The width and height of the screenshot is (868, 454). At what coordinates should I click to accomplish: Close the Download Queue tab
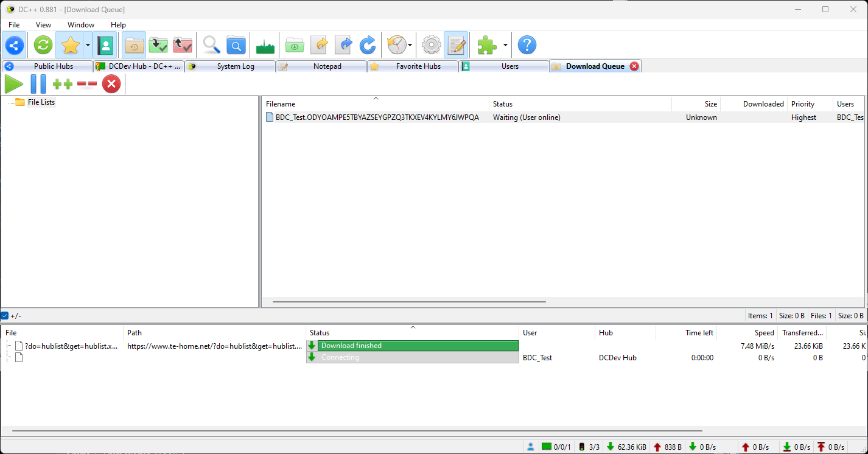(635, 66)
